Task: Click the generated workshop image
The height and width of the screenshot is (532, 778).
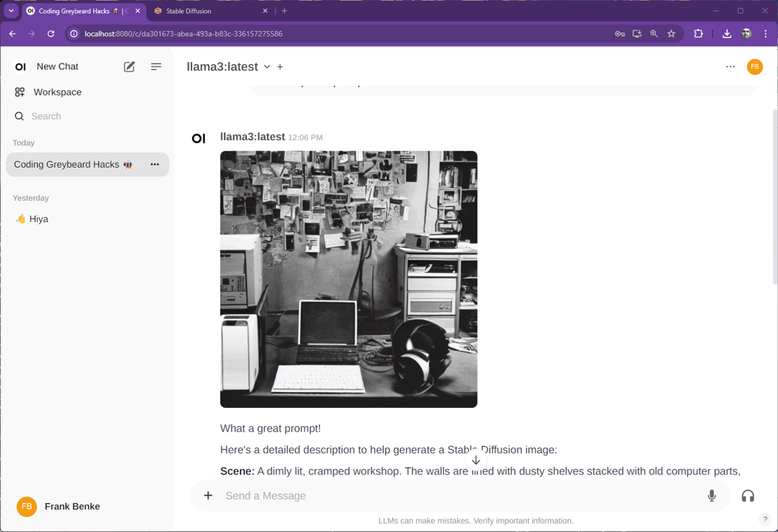Action: click(348, 279)
